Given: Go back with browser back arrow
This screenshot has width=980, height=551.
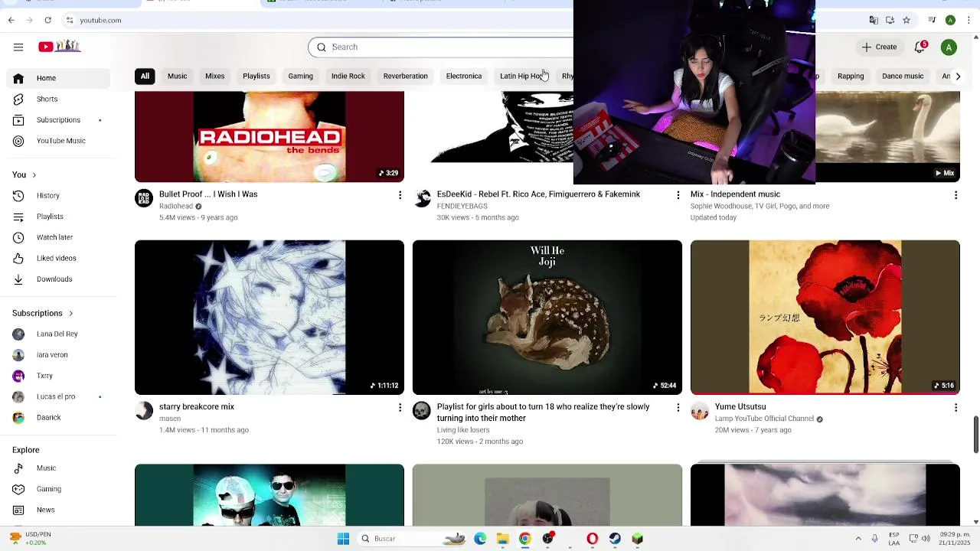Looking at the screenshot, I should [11, 20].
